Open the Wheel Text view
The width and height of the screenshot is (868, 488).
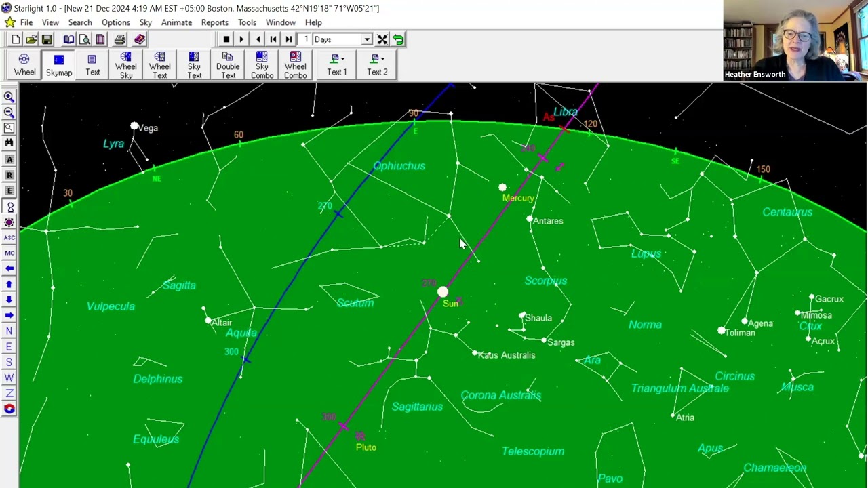(x=160, y=65)
